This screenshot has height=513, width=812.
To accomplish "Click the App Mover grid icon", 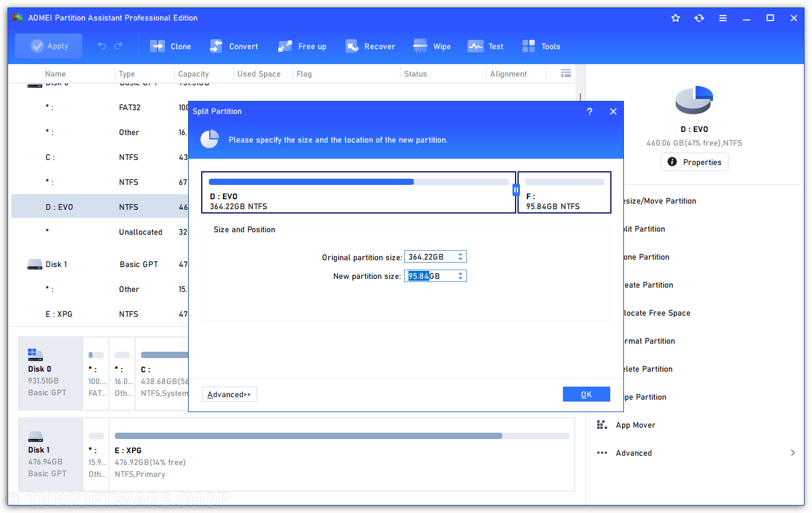I will (x=602, y=425).
